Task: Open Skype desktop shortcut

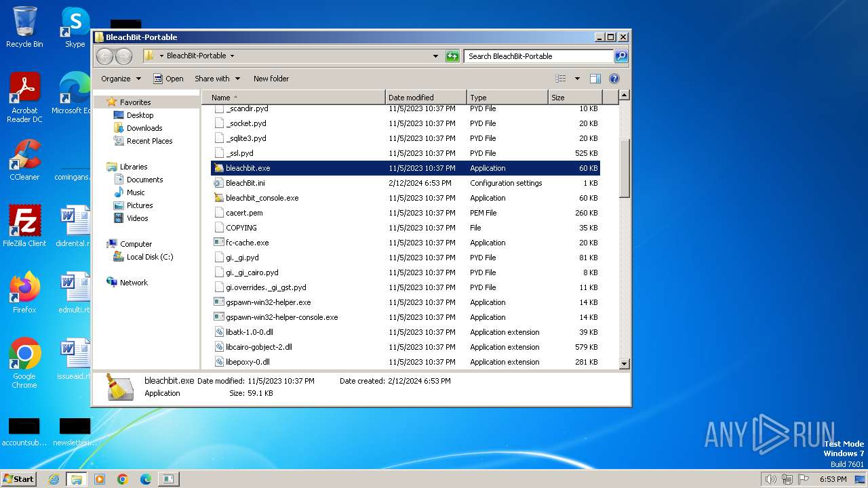Action: 75,27
